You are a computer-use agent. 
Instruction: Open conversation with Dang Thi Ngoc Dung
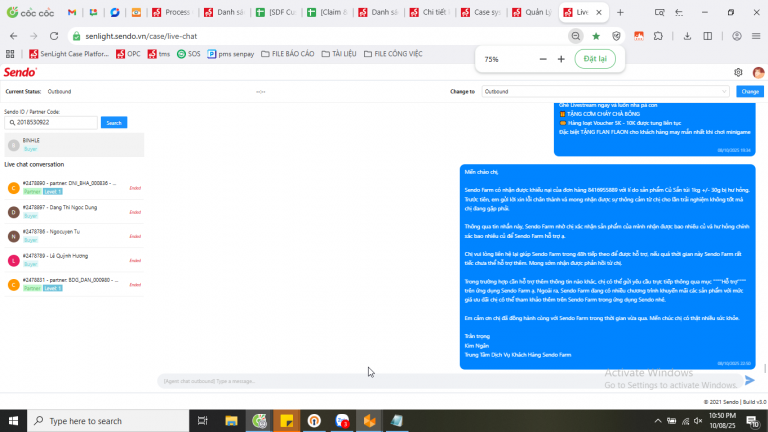[74, 212]
